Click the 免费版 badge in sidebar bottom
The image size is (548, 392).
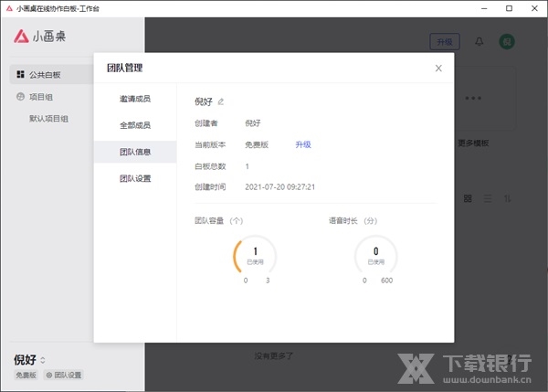click(26, 375)
